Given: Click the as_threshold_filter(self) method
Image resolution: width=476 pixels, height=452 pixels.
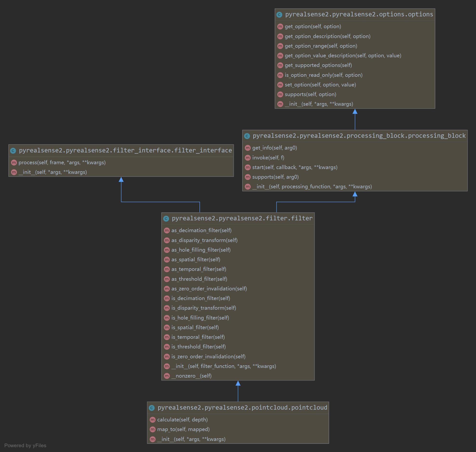Looking at the screenshot, I should pyautogui.click(x=199, y=279).
